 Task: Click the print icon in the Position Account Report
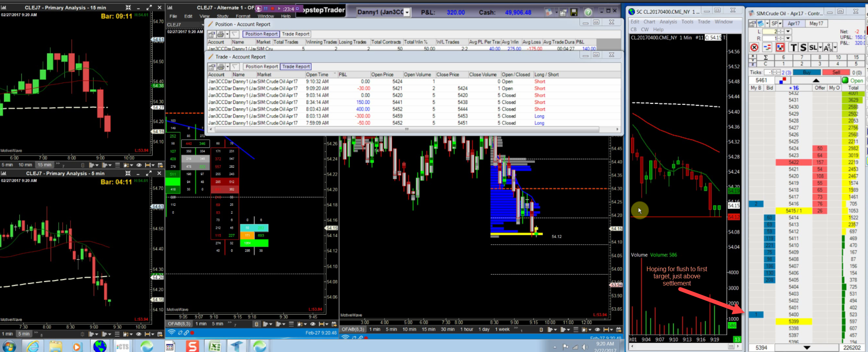221,34
